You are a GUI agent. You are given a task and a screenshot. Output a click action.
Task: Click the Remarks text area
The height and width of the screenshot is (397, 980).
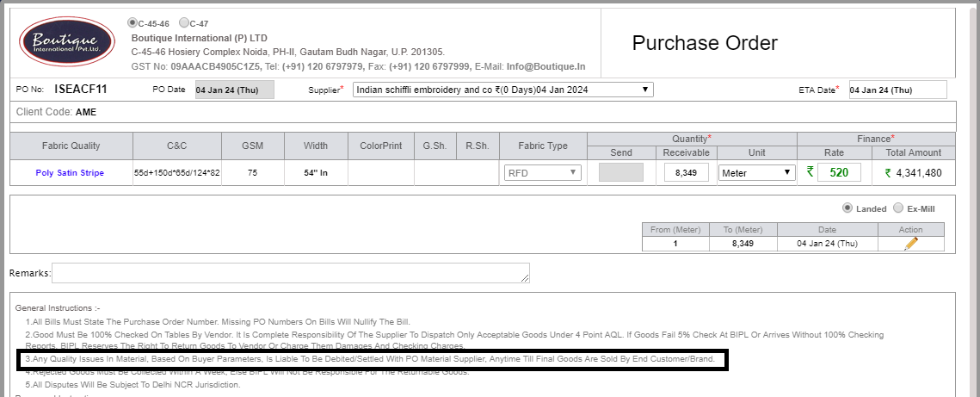291,273
